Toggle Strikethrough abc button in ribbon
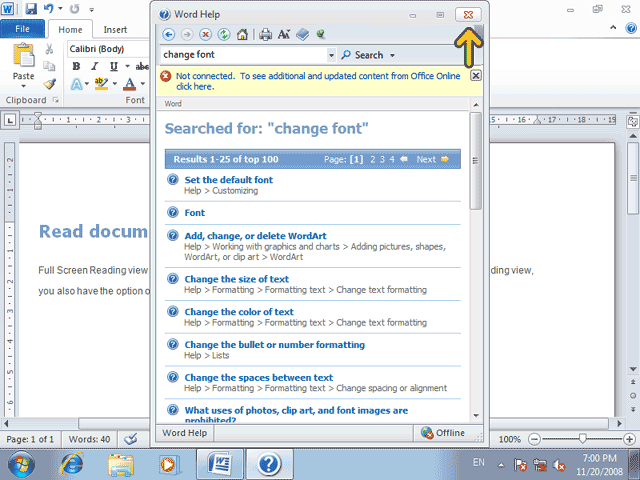This screenshot has width=640, height=480. [x=142, y=66]
